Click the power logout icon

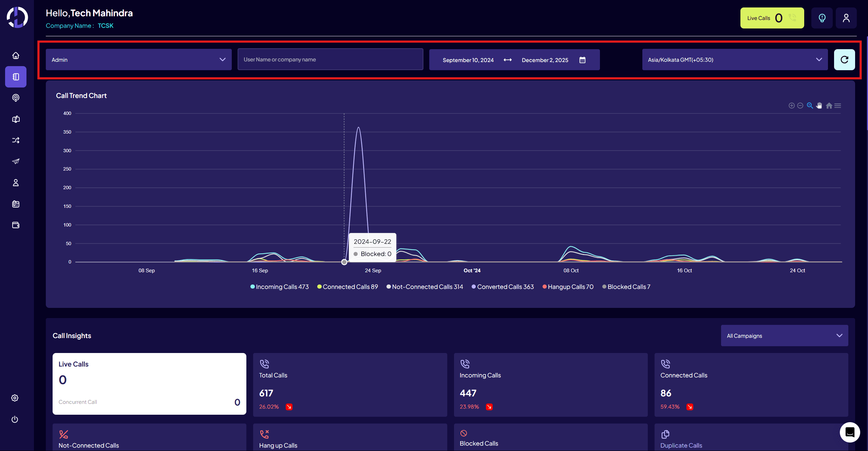click(x=15, y=419)
